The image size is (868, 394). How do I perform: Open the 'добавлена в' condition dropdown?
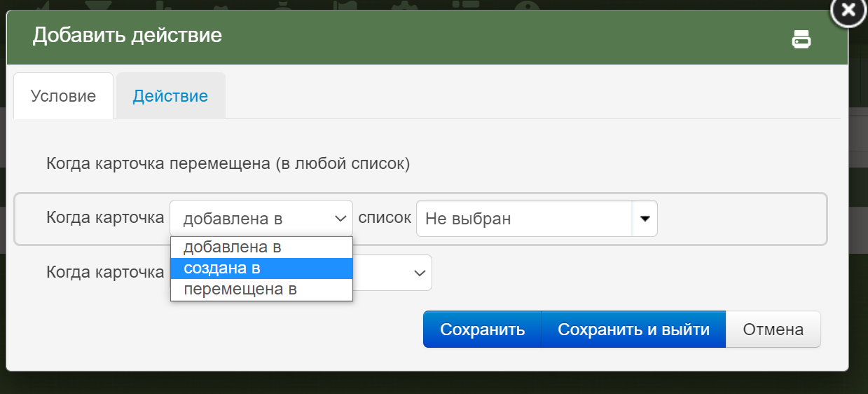[261, 219]
